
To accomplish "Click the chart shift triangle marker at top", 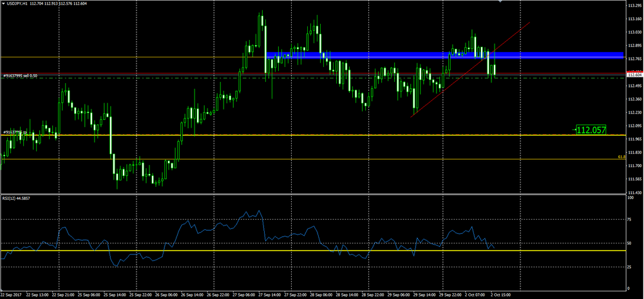I will [500, 2].
